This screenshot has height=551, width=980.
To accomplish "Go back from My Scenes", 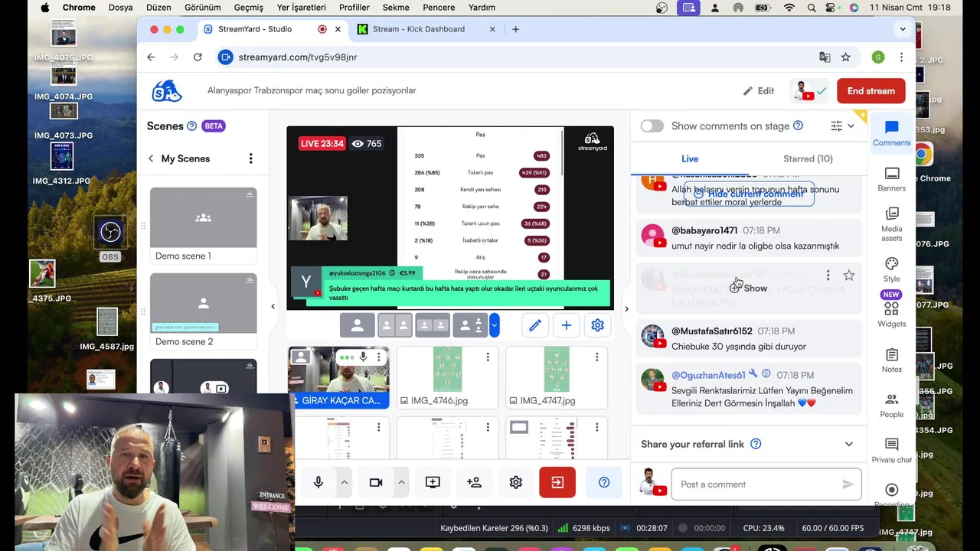I will tap(151, 158).
